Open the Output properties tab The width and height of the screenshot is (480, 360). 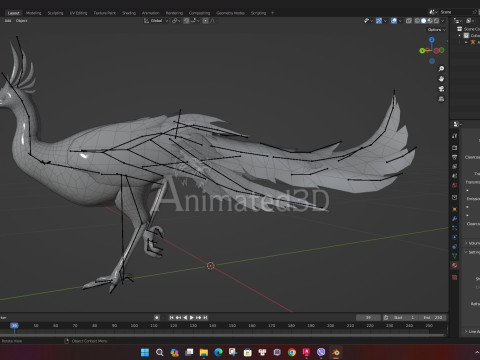(x=455, y=157)
